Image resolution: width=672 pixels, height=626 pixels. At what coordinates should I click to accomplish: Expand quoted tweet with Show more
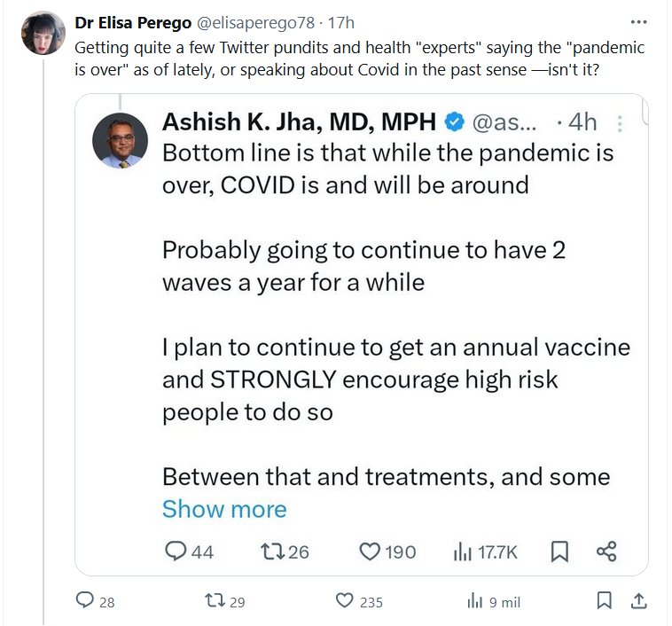[224, 509]
